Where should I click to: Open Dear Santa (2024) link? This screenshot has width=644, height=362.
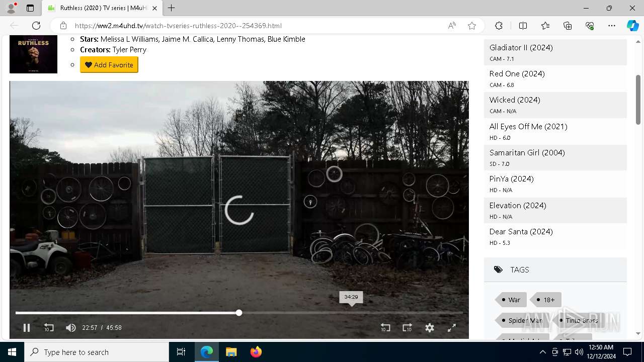coord(521,232)
